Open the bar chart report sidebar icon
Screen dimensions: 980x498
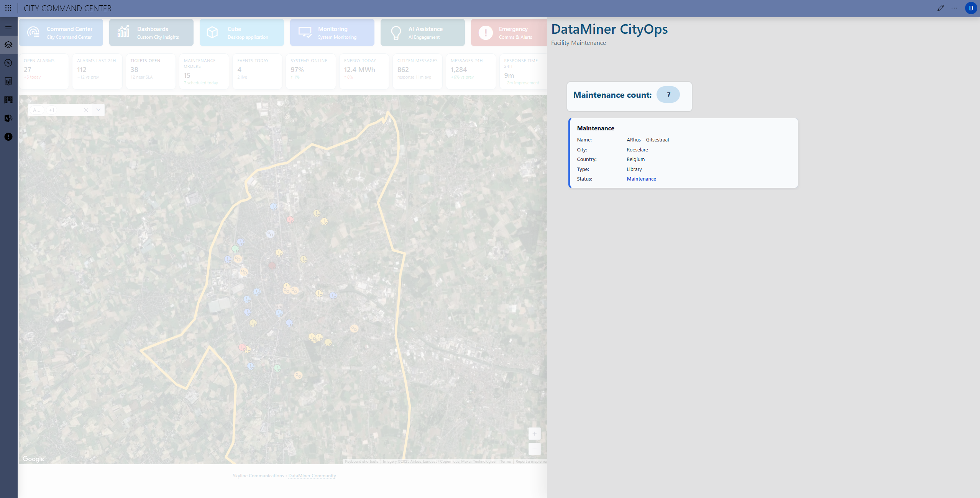coord(8,81)
